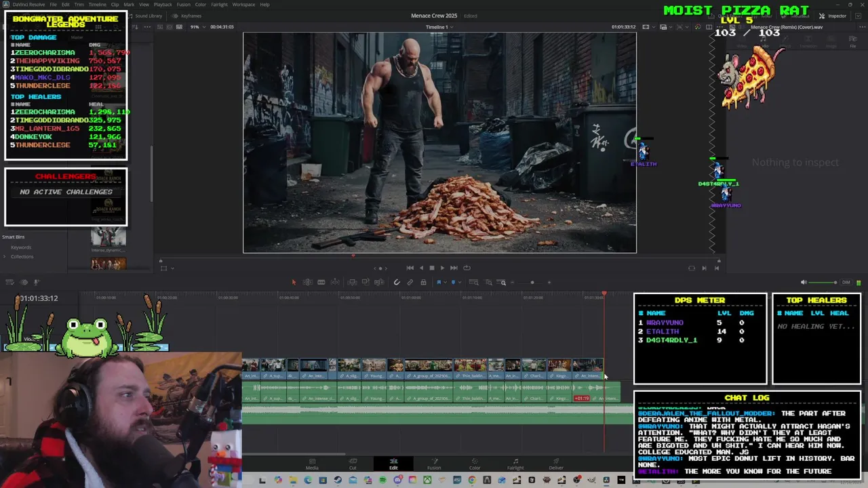The image size is (868, 488).
Task: Click the Smart Bins header
Action: 14,237
